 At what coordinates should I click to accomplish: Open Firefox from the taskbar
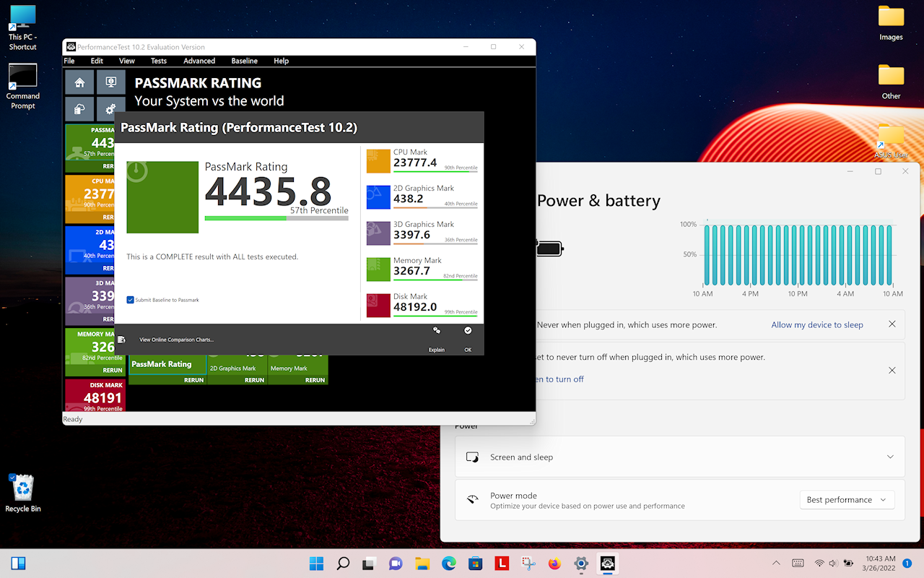coord(554,564)
